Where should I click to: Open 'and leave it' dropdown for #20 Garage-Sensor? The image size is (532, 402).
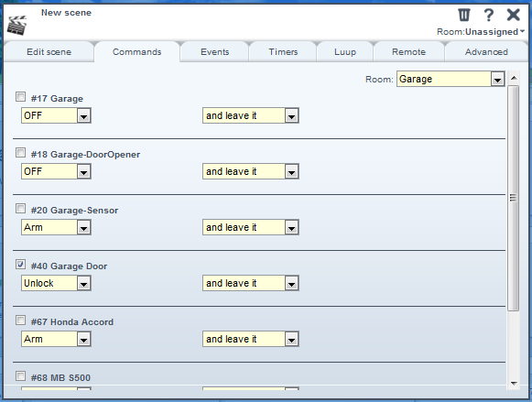click(x=250, y=227)
